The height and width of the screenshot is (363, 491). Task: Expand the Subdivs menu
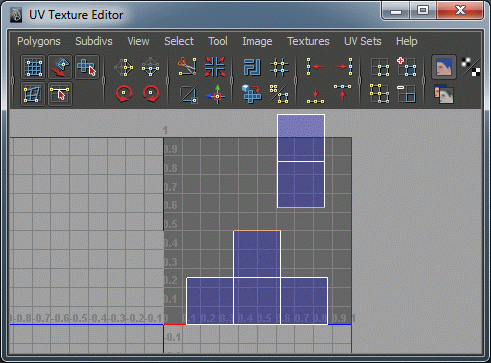click(x=94, y=41)
